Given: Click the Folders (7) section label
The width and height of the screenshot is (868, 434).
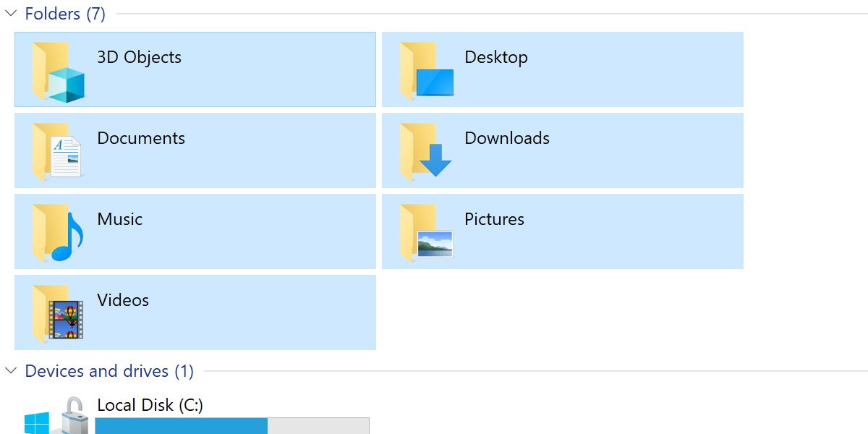Looking at the screenshot, I should coord(65,13).
